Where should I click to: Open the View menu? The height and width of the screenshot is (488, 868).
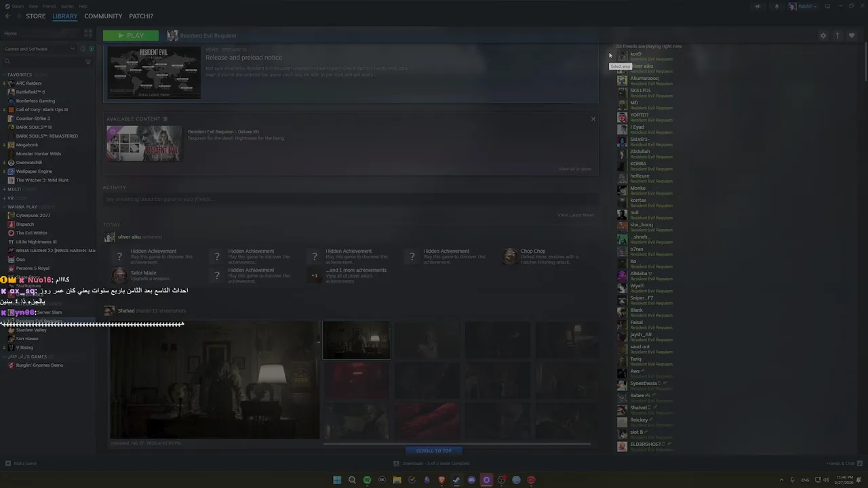click(33, 6)
